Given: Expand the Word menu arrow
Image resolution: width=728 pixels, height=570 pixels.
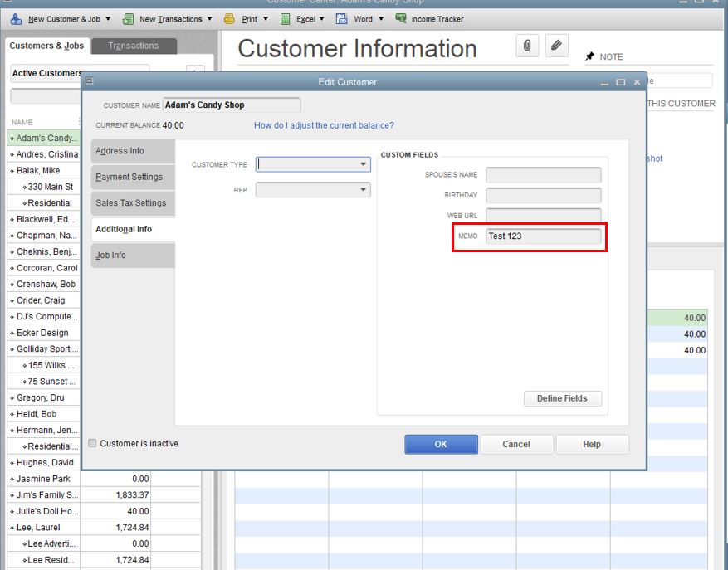Looking at the screenshot, I should tap(381, 19).
